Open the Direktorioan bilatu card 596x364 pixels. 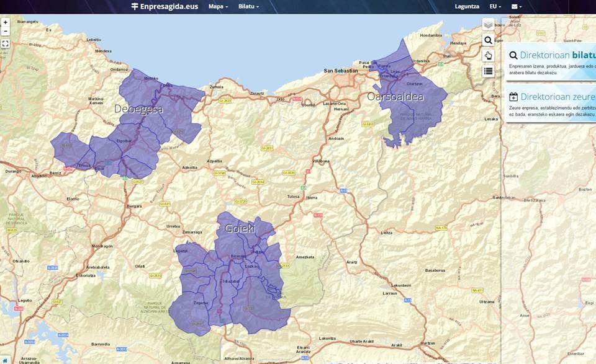(551, 61)
